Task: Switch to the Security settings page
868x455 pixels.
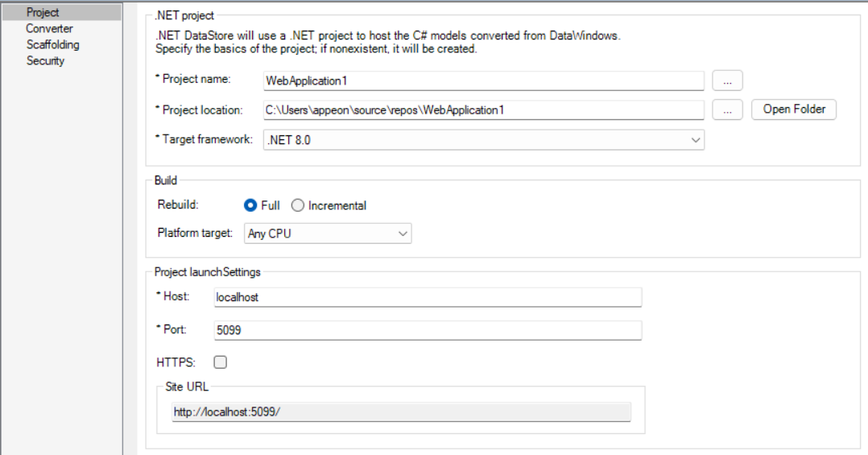Action: coord(45,60)
